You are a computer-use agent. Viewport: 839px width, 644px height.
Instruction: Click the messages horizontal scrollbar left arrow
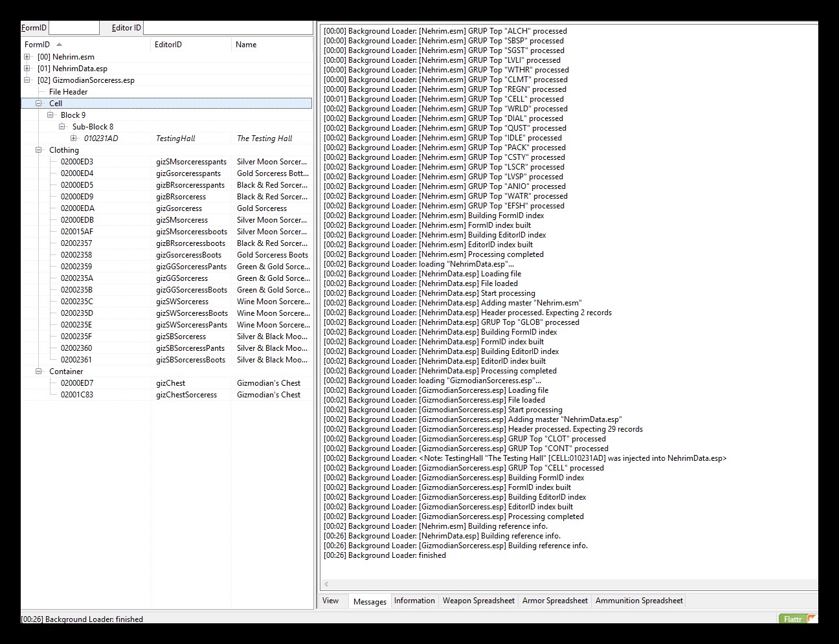click(326, 584)
